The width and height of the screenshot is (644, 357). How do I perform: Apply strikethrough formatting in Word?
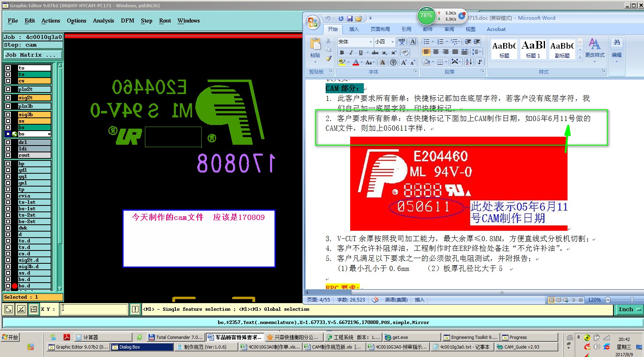(375, 53)
